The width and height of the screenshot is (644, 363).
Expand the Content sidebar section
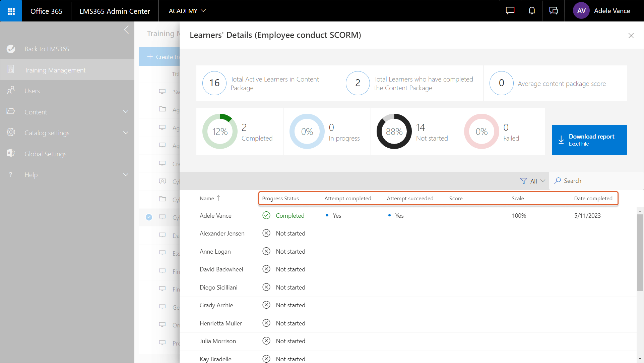tap(126, 112)
